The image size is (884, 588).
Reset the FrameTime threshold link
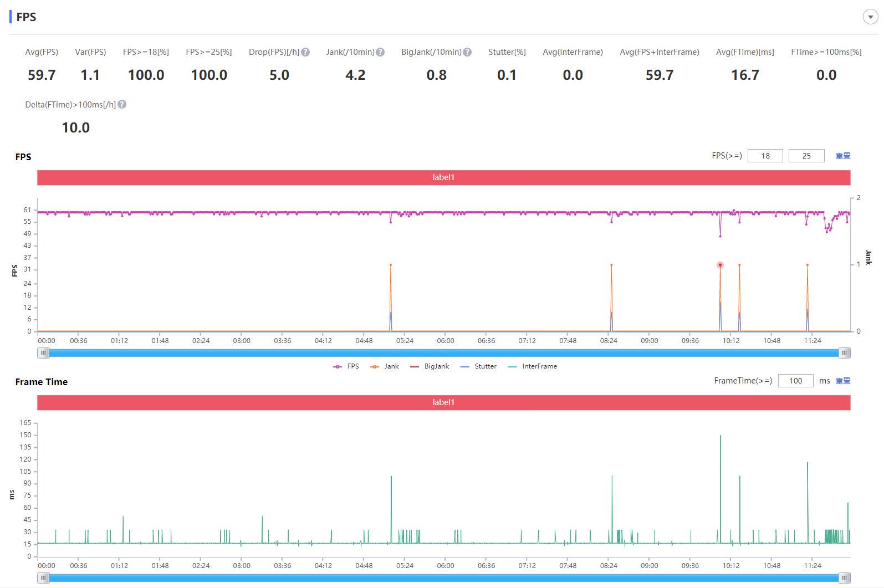click(x=842, y=381)
